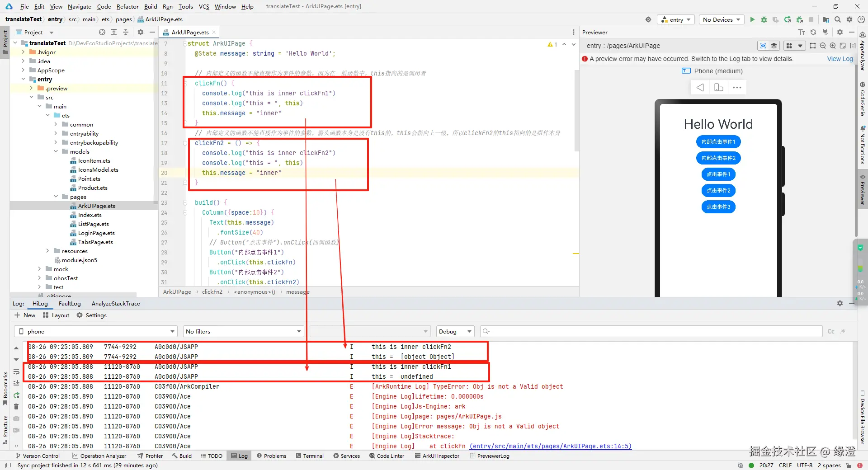Open LoginPage.ets in project tree

pos(96,233)
